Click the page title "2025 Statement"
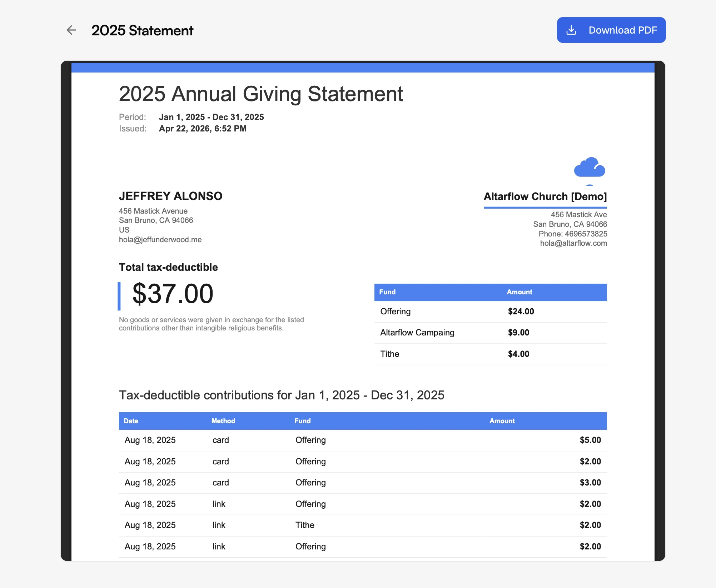The height and width of the screenshot is (588, 716). pyautogui.click(x=142, y=30)
